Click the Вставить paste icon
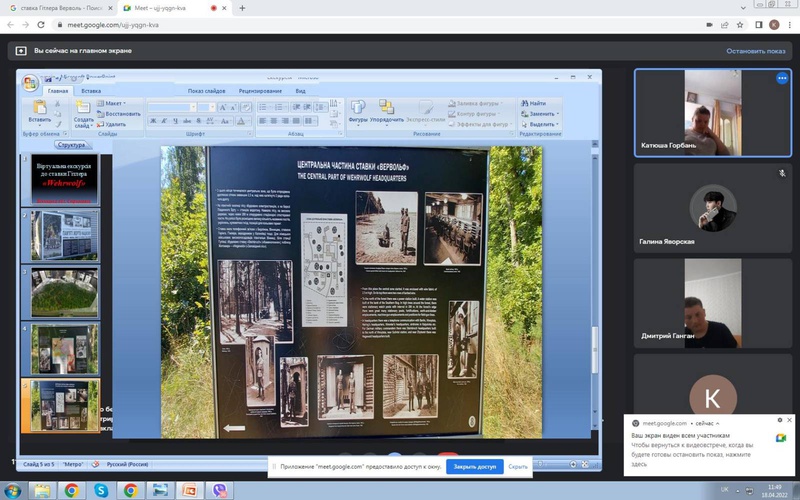Screen dimensions: 800x500 point(40,106)
